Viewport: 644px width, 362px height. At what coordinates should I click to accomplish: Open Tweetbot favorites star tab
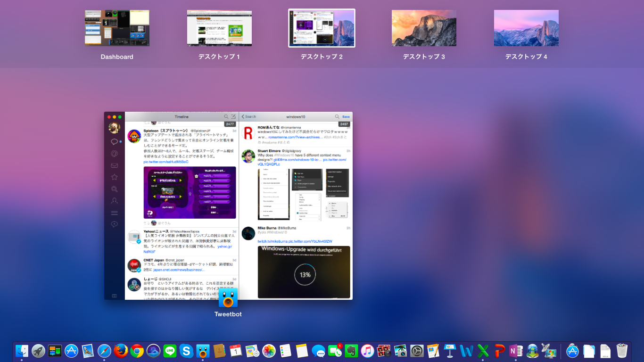[114, 177]
